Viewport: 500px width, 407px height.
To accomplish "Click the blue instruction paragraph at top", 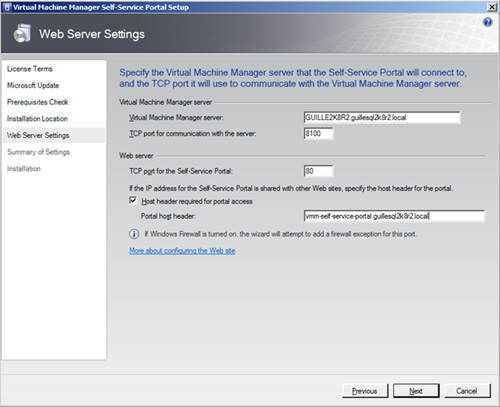I will (x=293, y=78).
